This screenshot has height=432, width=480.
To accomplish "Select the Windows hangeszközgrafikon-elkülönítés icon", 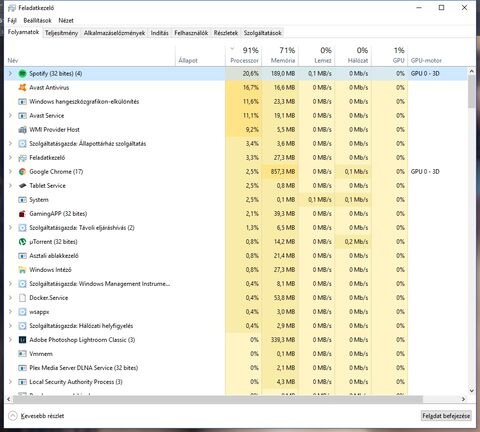I will pos(22,101).
